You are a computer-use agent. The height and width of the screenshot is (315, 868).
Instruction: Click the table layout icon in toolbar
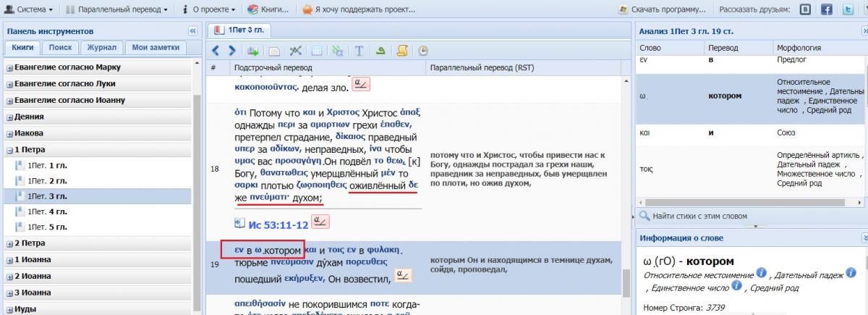[x=316, y=51]
